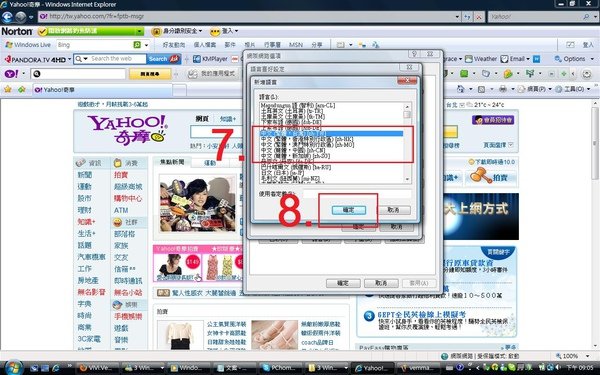This screenshot has width=600, height=375.
Task: Open the IE Tools (工具) menu
Action: pos(572,89)
